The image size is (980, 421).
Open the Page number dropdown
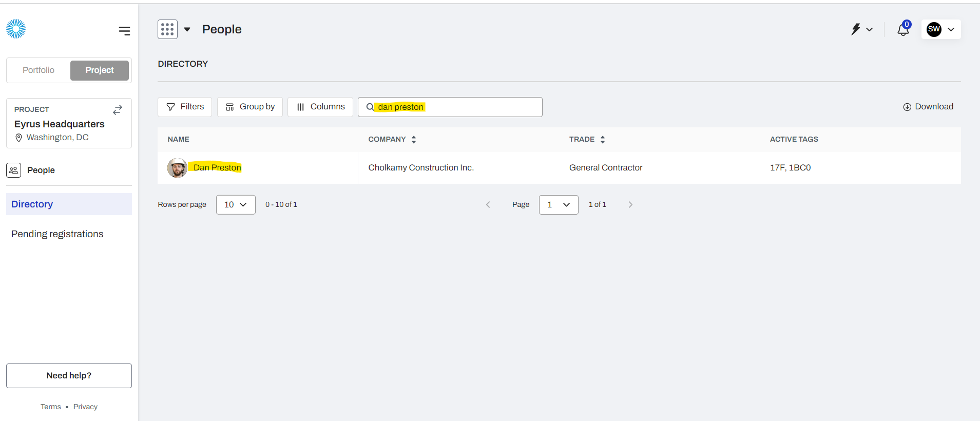point(559,205)
